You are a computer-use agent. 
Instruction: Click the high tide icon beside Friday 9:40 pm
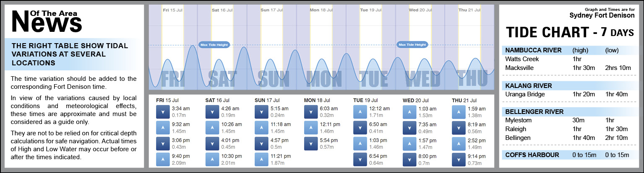[162, 159]
